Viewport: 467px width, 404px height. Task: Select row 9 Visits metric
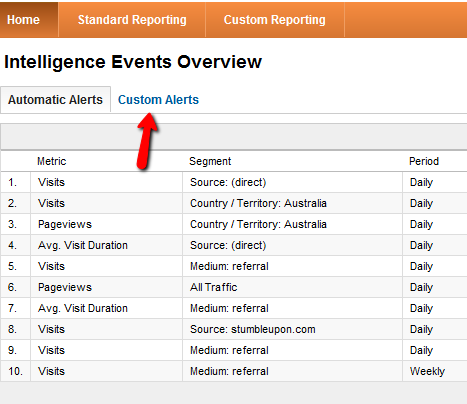tap(51, 350)
